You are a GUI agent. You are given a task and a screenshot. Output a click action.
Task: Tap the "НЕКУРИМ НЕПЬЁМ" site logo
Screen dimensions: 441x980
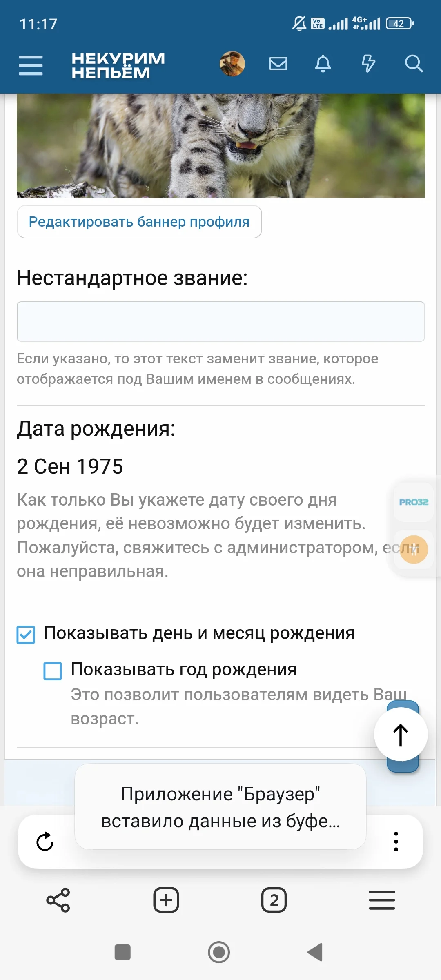(x=118, y=65)
